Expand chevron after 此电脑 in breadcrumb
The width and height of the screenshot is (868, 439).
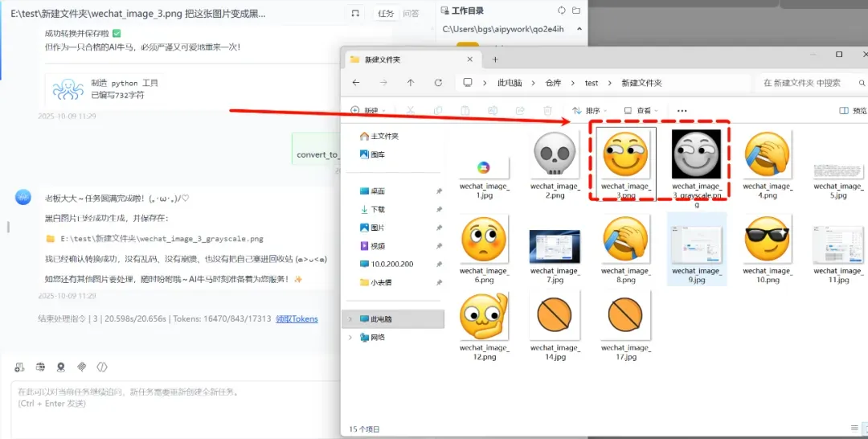tap(533, 83)
